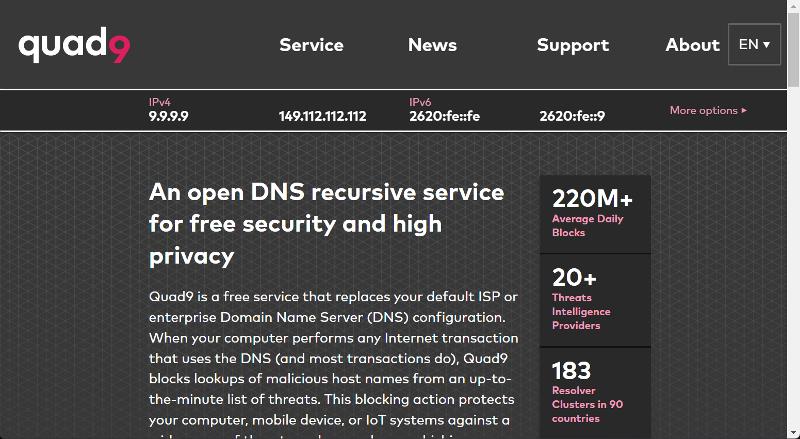Viewport: 800px width, 439px height.
Task: Click the 149.112.112.112 IPv4 address
Action: pos(322,116)
